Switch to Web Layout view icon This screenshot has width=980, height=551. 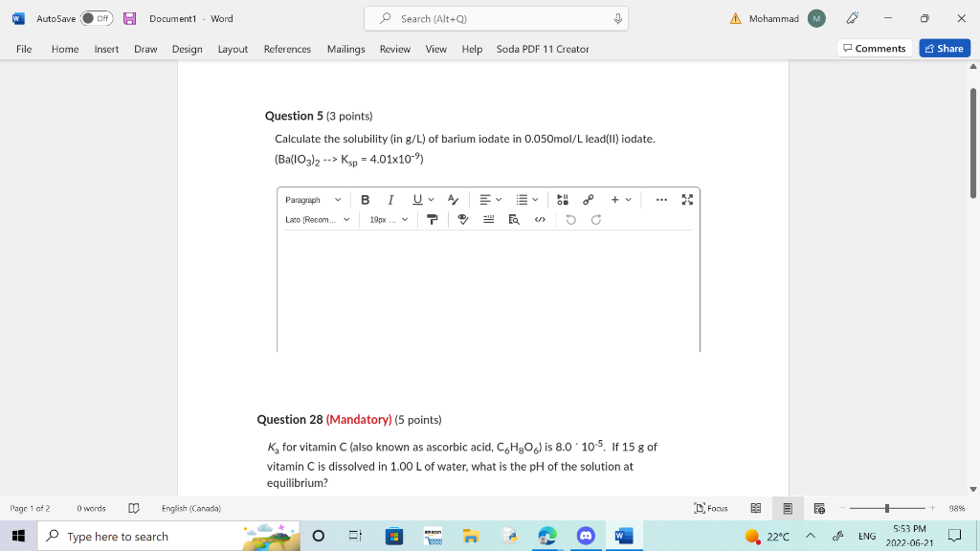pos(819,509)
